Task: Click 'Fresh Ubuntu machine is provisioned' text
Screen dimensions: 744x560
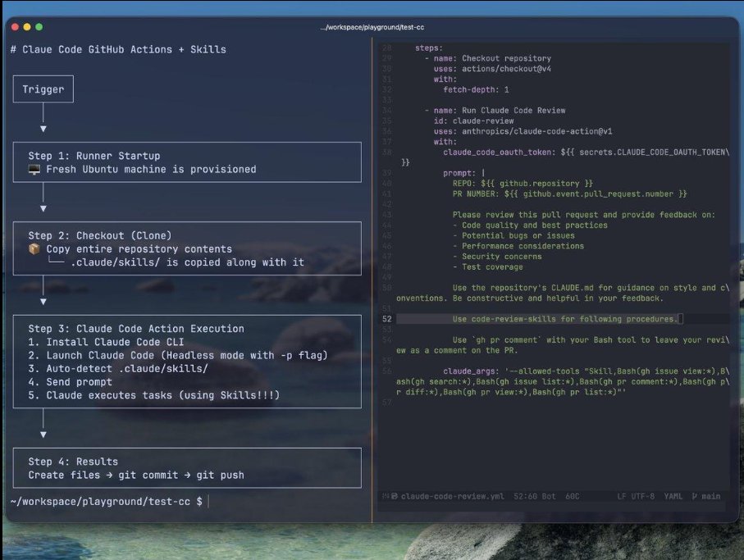Action: point(151,169)
